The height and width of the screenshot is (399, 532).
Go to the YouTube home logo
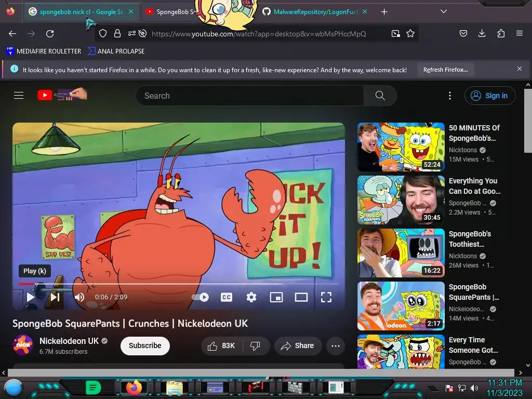[62, 95]
